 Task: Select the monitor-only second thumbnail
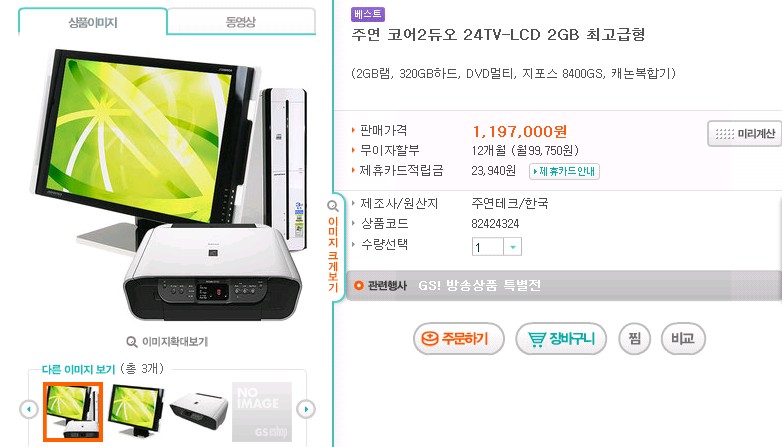pyautogui.click(x=136, y=409)
